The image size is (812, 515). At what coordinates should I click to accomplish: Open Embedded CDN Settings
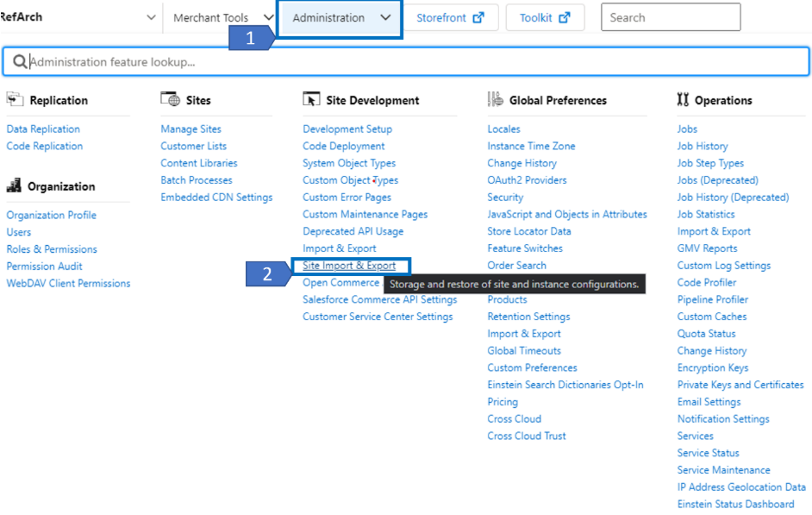tap(216, 198)
